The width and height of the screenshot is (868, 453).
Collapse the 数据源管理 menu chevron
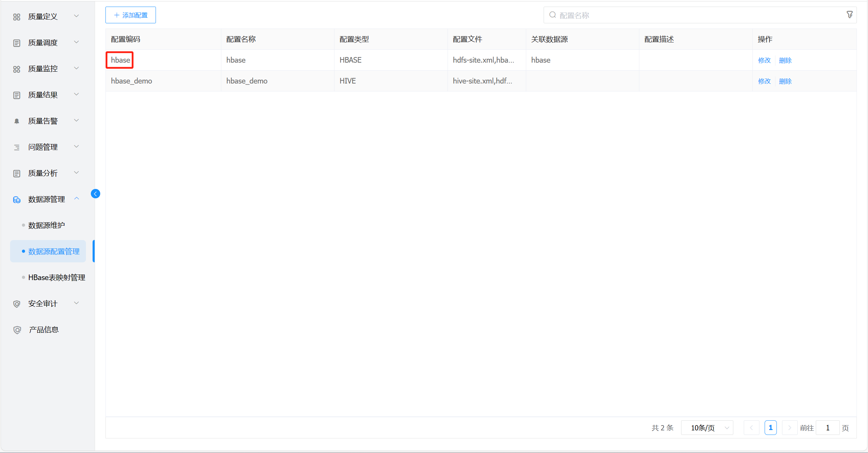click(77, 199)
